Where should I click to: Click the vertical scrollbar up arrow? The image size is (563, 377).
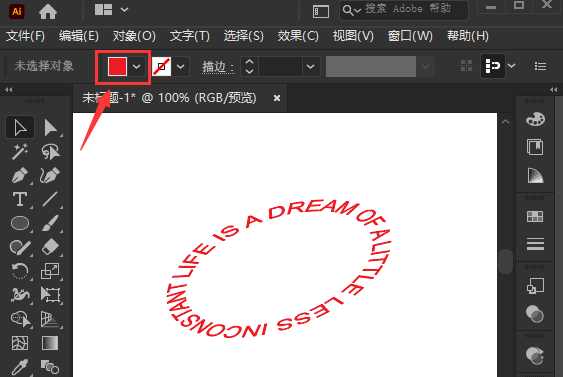point(506,122)
